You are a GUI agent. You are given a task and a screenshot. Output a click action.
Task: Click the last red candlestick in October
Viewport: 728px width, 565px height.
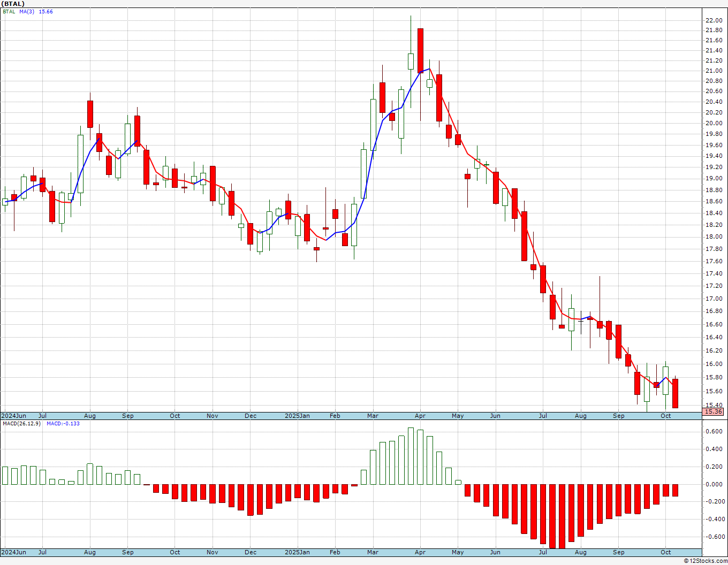click(676, 393)
